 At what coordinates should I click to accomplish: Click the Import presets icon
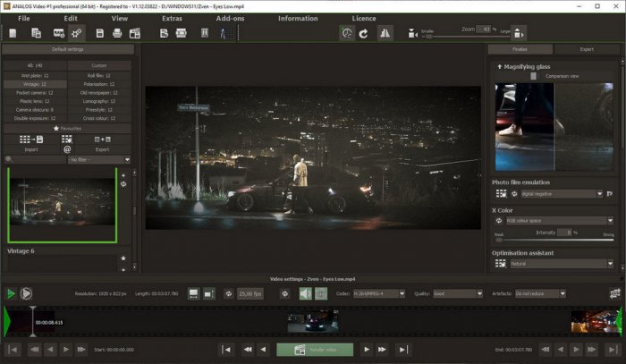[31, 140]
